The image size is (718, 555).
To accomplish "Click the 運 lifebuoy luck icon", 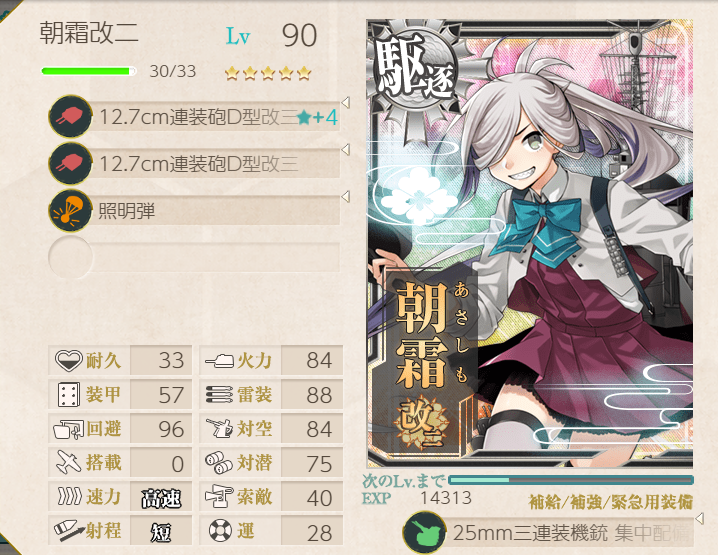I will click(x=220, y=531).
